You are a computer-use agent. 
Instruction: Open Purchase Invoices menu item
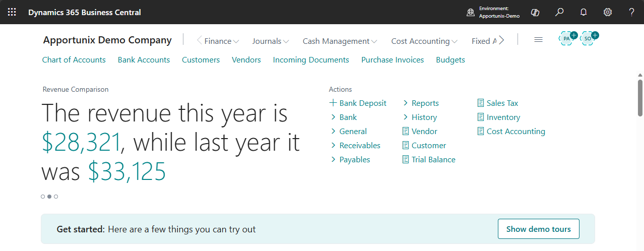[x=393, y=60]
